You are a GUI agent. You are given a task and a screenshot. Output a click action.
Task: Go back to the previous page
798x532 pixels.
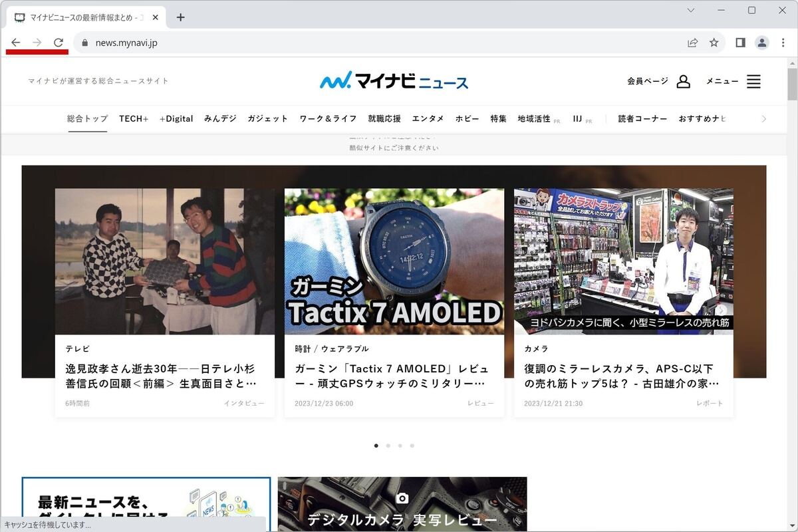click(16, 43)
